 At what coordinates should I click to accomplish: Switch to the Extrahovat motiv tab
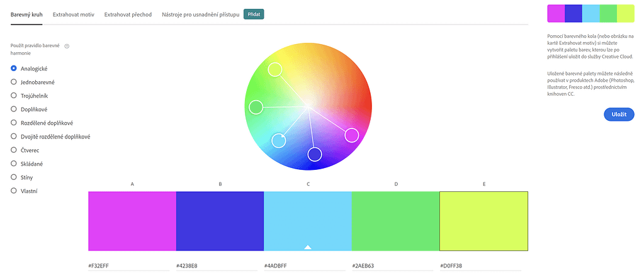[74, 14]
